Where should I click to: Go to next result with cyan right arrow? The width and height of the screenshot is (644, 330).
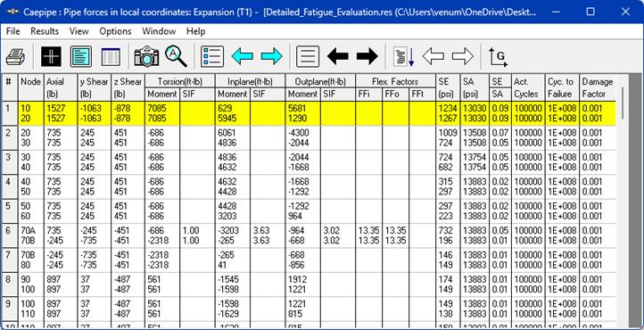[x=271, y=56]
